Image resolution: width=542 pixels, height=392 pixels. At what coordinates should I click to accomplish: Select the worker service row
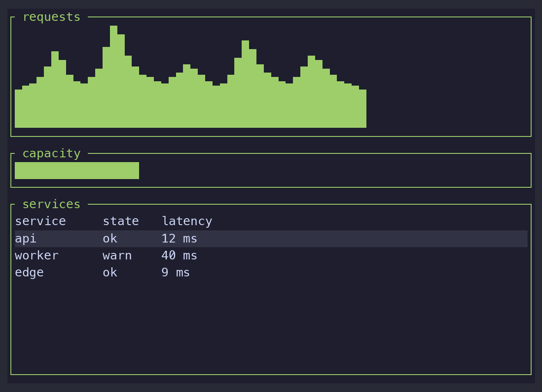[x=271, y=256]
